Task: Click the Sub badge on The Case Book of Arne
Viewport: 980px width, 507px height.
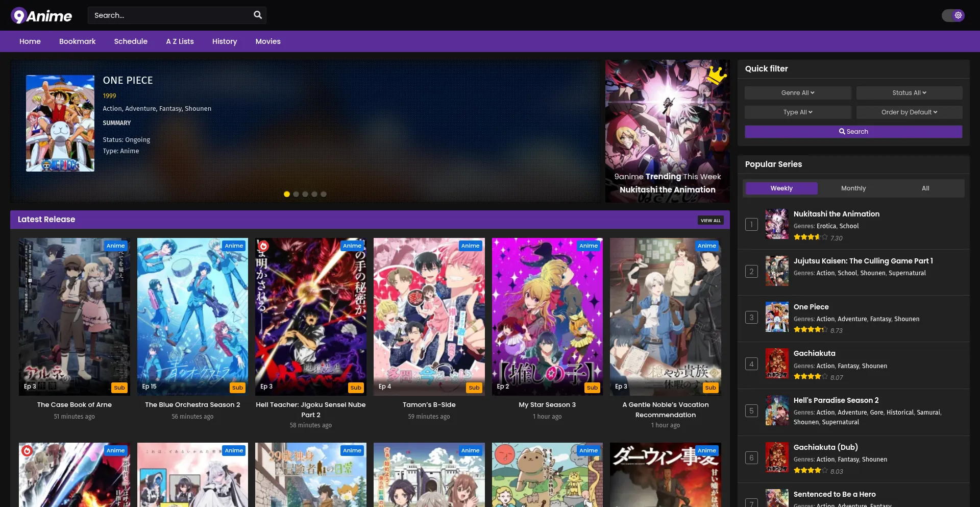Action: click(119, 388)
